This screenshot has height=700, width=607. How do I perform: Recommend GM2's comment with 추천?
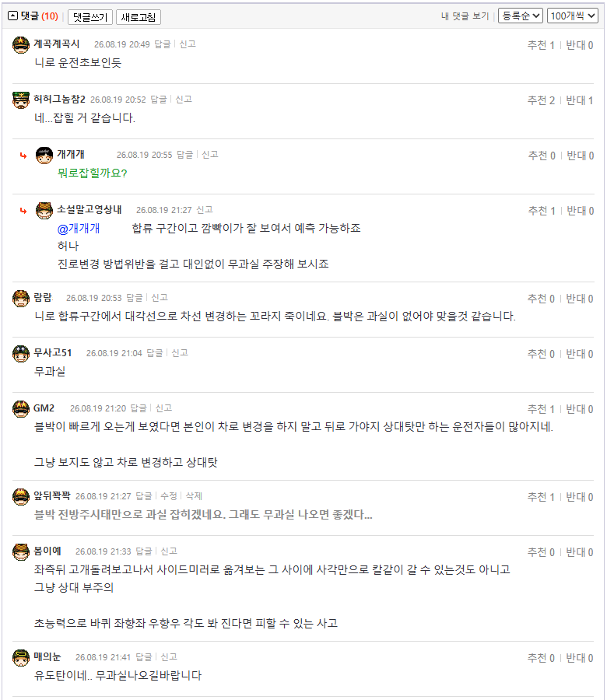tap(542, 409)
